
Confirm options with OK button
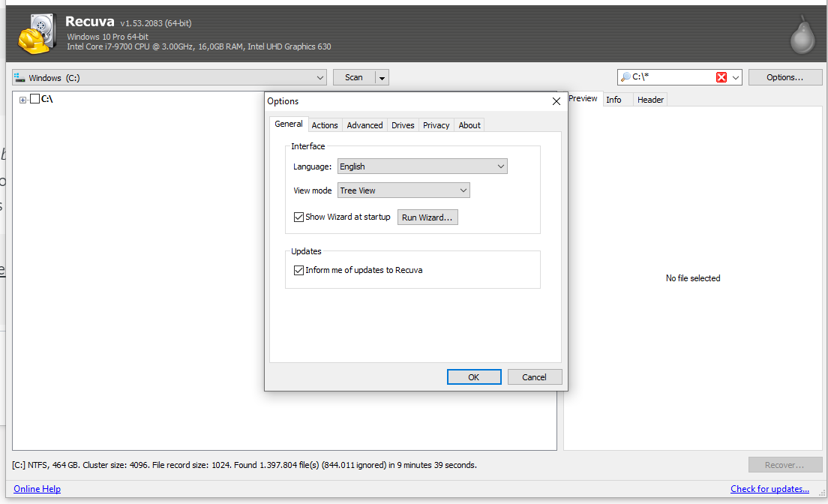474,376
